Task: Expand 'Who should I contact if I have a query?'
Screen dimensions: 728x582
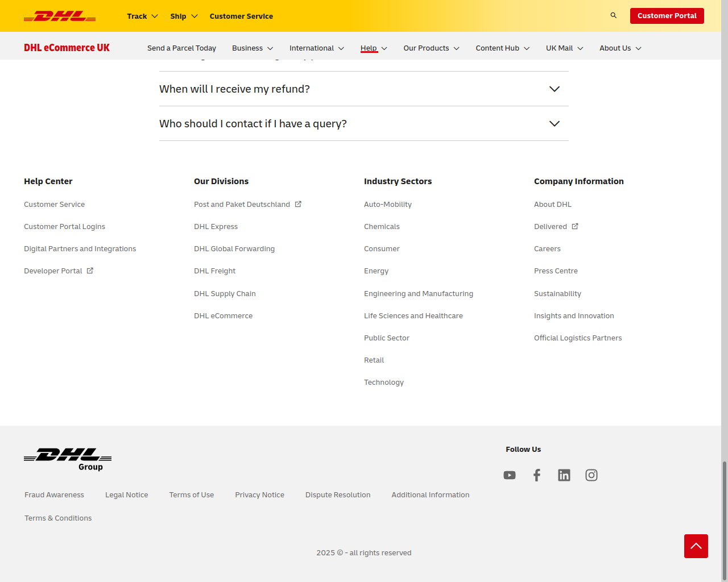Action: coord(364,123)
